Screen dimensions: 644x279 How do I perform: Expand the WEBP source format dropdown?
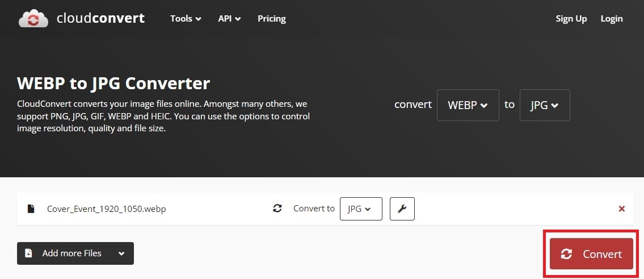(468, 105)
